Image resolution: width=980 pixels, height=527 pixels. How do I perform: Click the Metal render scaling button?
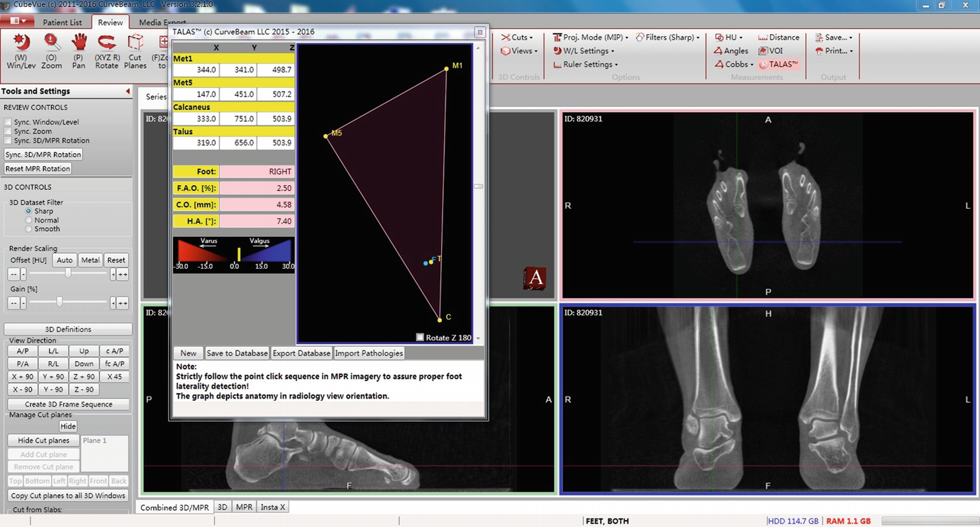point(90,260)
